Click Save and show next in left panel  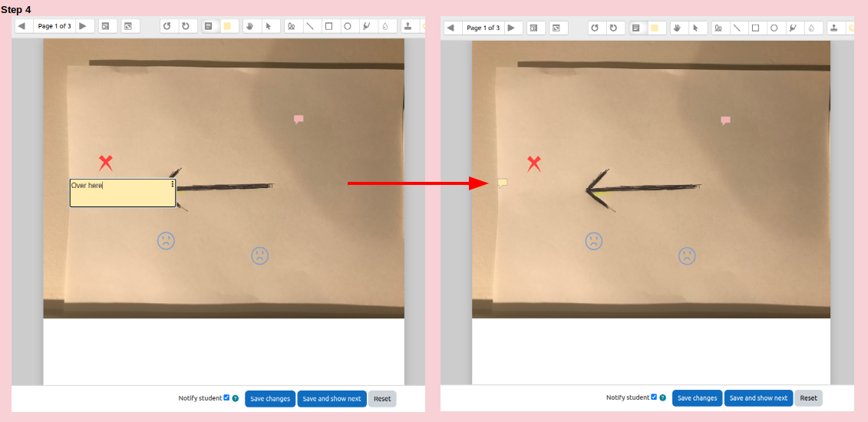(332, 399)
